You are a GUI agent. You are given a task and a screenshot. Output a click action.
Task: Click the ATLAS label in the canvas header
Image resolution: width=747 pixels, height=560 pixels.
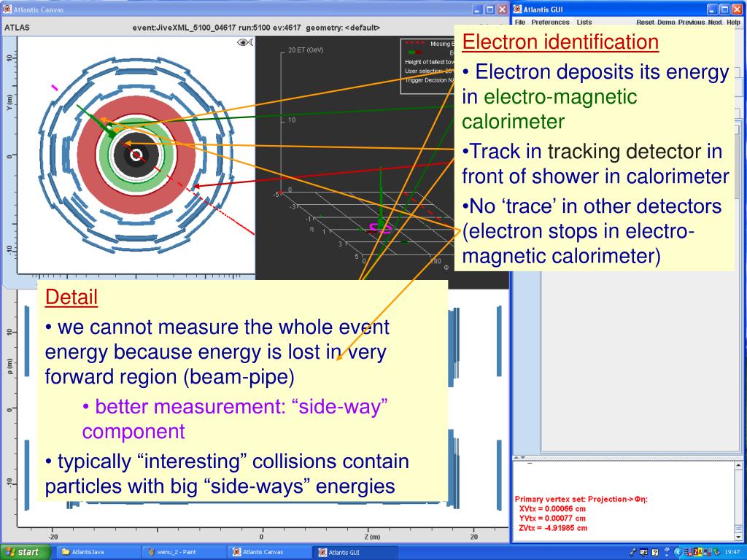18,28
